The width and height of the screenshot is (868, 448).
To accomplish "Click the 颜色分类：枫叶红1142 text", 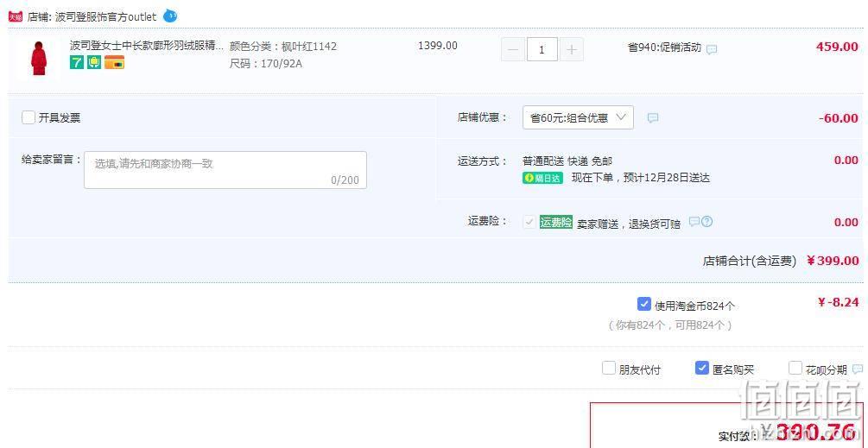I will [x=283, y=47].
